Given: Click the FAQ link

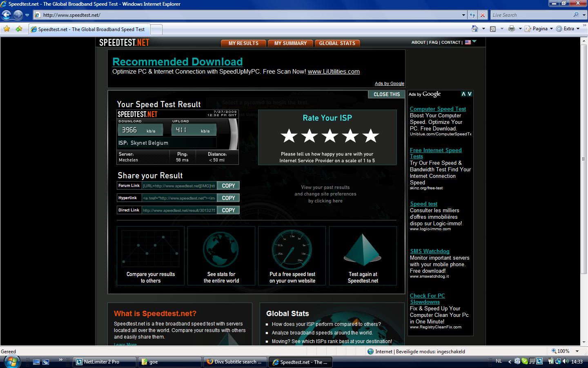Looking at the screenshot, I should coord(433,42).
